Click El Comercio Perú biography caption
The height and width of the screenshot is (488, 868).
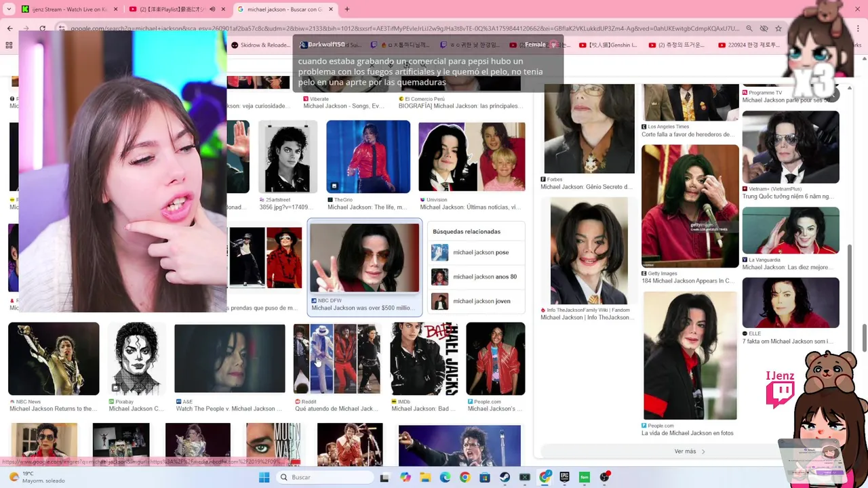click(460, 106)
